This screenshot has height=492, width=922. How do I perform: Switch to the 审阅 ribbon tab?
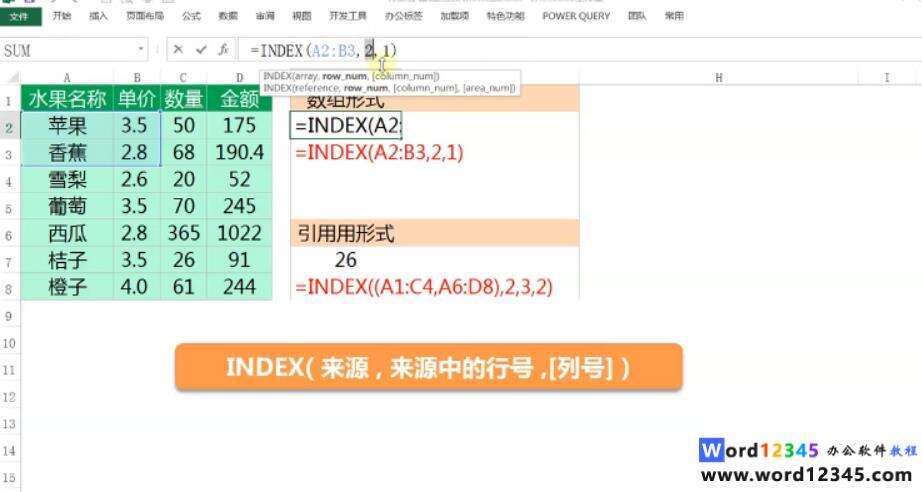click(x=265, y=16)
